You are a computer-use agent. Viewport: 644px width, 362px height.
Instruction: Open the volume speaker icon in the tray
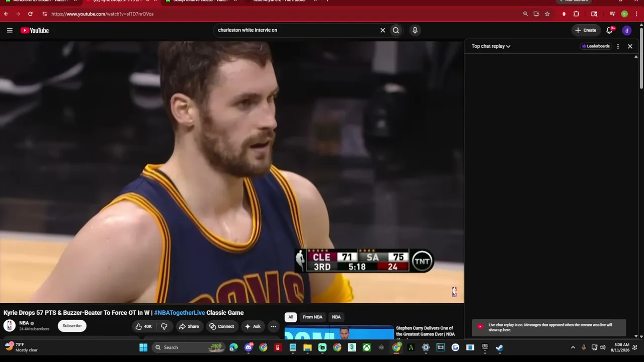pos(602,347)
